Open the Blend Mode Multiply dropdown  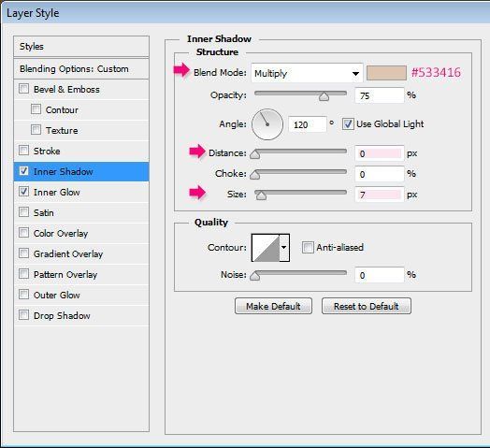307,73
